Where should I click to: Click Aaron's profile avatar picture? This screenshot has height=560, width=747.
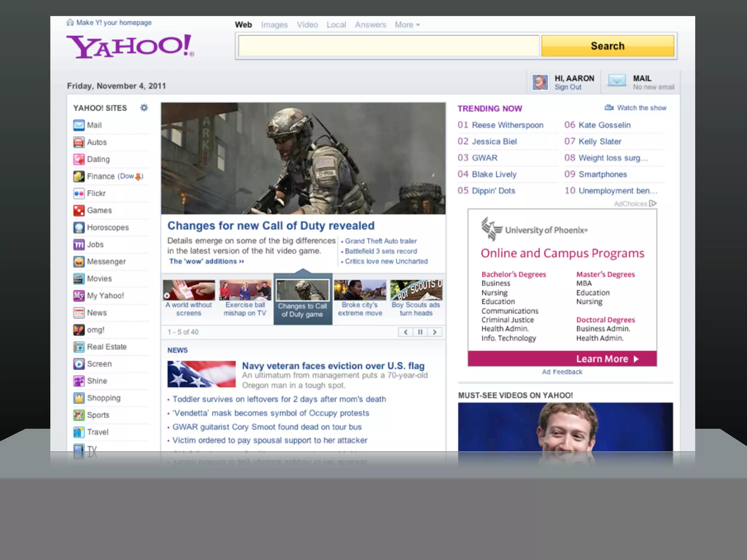click(540, 82)
